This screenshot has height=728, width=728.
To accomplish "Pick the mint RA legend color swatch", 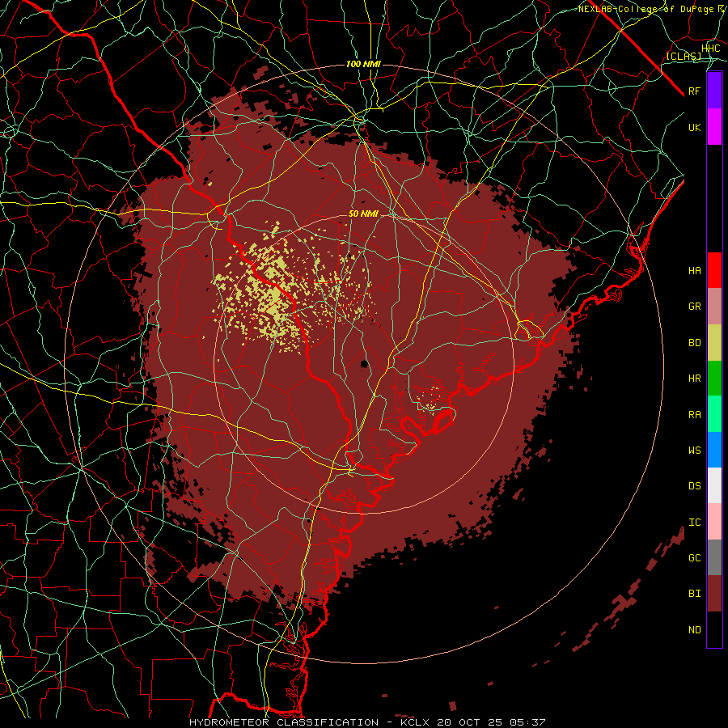I will click(714, 414).
